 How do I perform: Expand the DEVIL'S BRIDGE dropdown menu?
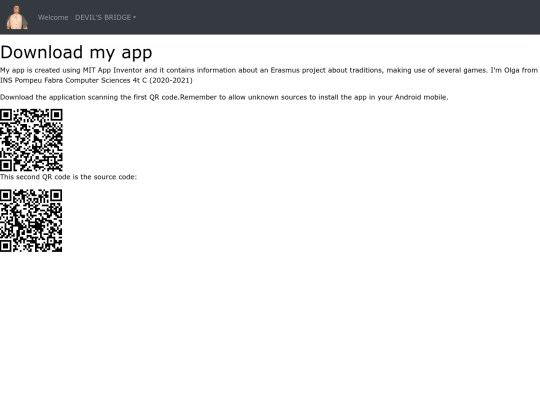pyautogui.click(x=105, y=18)
